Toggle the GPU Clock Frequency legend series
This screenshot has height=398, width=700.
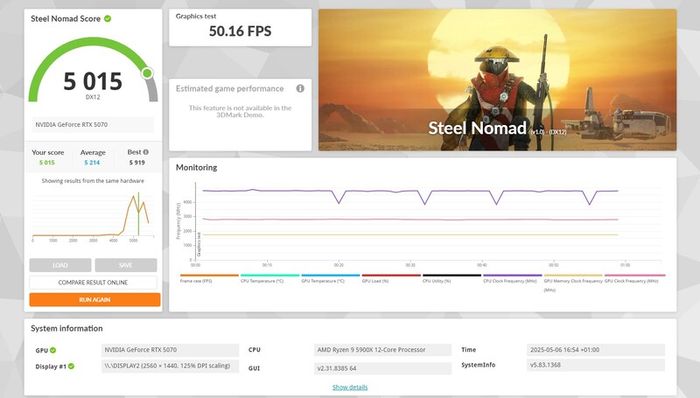point(634,278)
